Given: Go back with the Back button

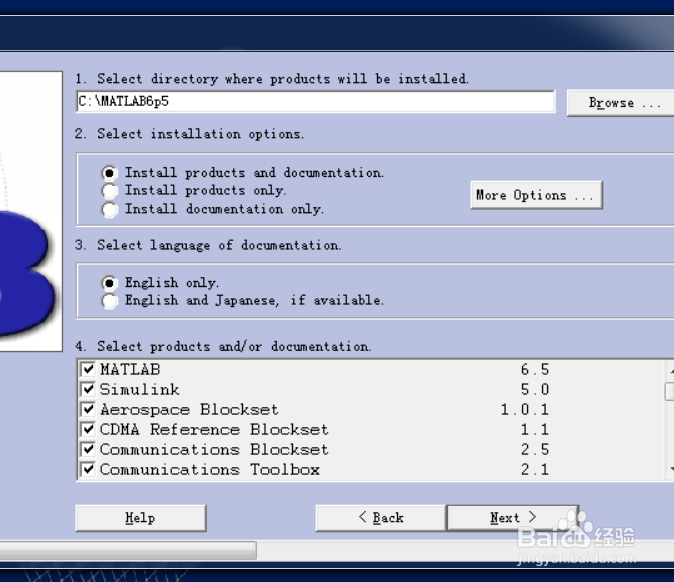Looking at the screenshot, I should [381, 518].
